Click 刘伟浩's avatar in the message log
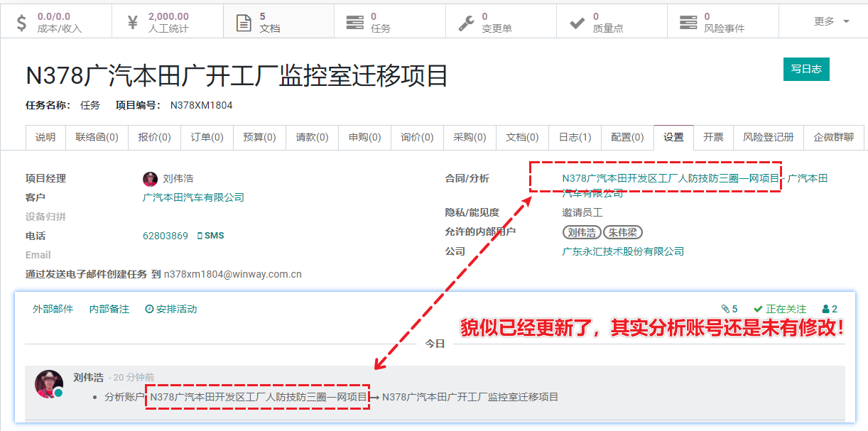The width and height of the screenshot is (868, 431). [48, 384]
